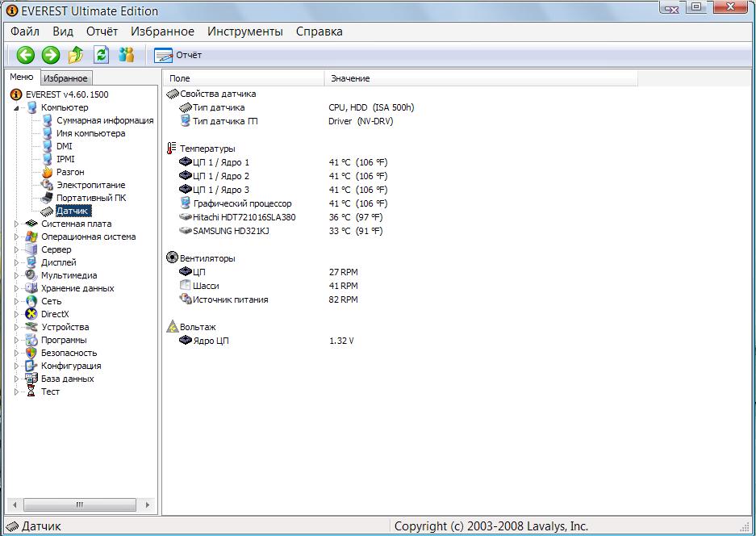Go back with the green left arrow
Screen dimensions: 756x536
(x=26, y=55)
